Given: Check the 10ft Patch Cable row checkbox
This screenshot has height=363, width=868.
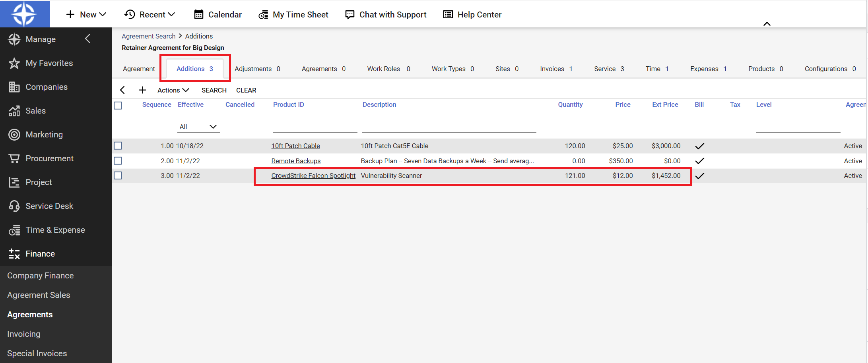Looking at the screenshot, I should [x=118, y=146].
